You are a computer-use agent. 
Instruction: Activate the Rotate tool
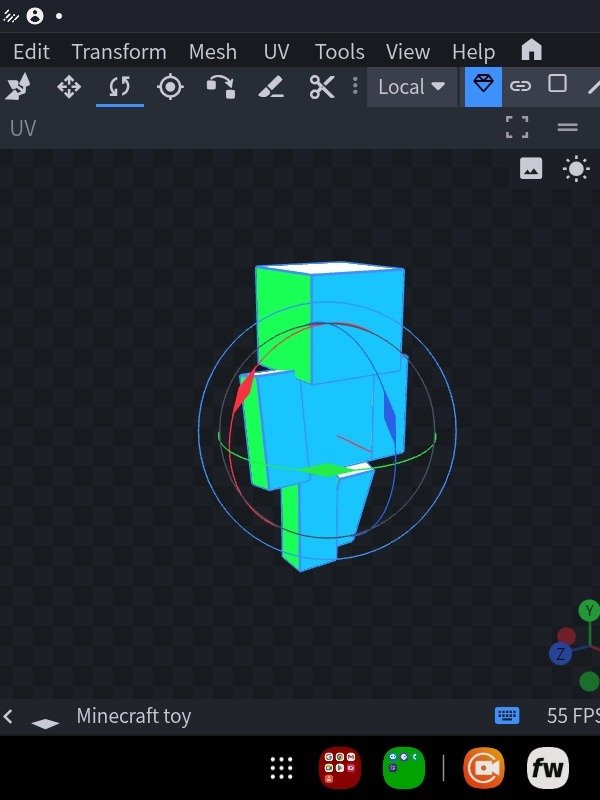120,87
